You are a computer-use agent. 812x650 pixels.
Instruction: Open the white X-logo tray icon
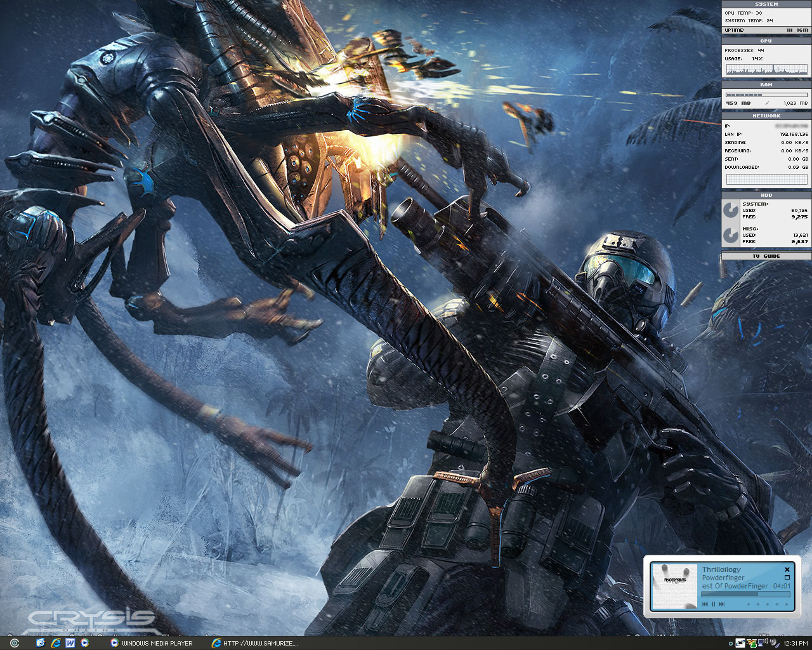point(740,643)
